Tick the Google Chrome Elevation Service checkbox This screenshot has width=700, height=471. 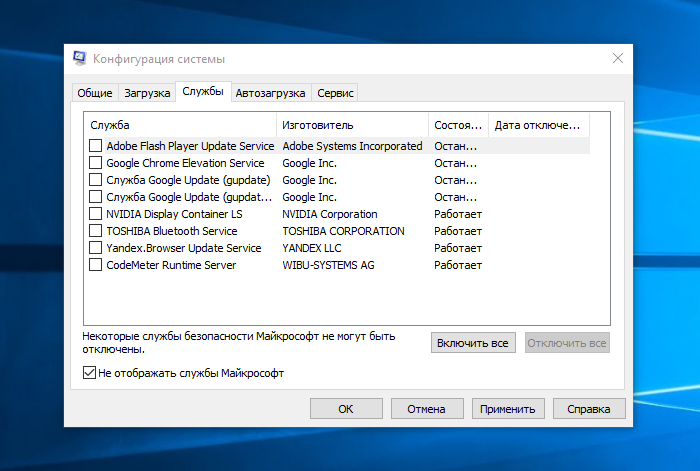(x=95, y=163)
